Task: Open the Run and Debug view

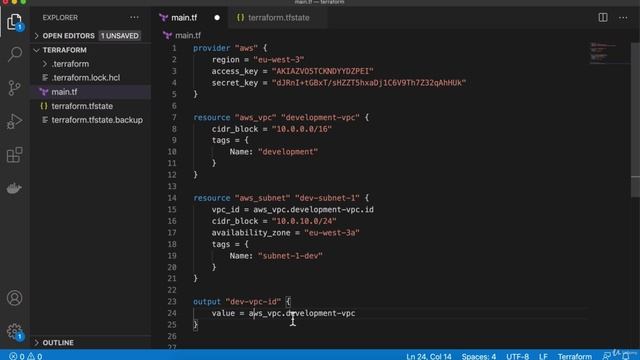Action: (x=14, y=121)
